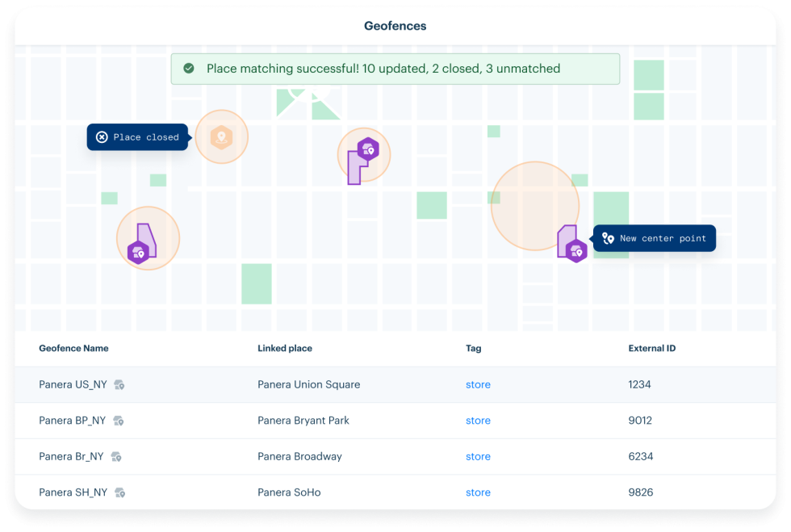Screen dimensions: 791x532
Task: Click the pin icon in New center point tooltip
Action: point(608,238)
